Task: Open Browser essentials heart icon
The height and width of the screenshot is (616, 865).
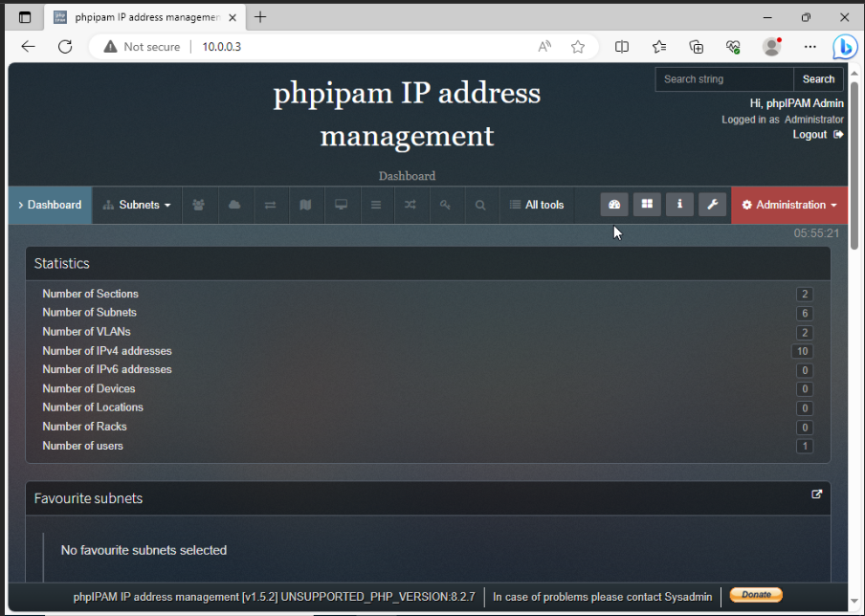Action: pos(733,47)
